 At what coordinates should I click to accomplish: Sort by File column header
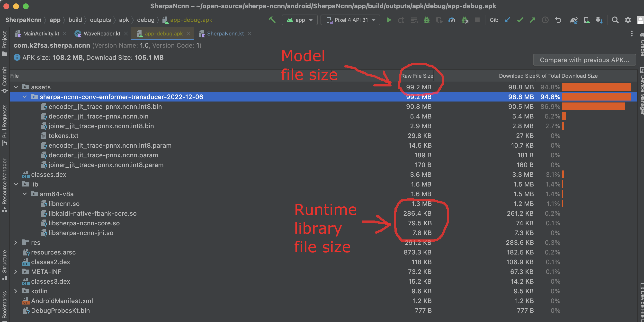point(15,76)
